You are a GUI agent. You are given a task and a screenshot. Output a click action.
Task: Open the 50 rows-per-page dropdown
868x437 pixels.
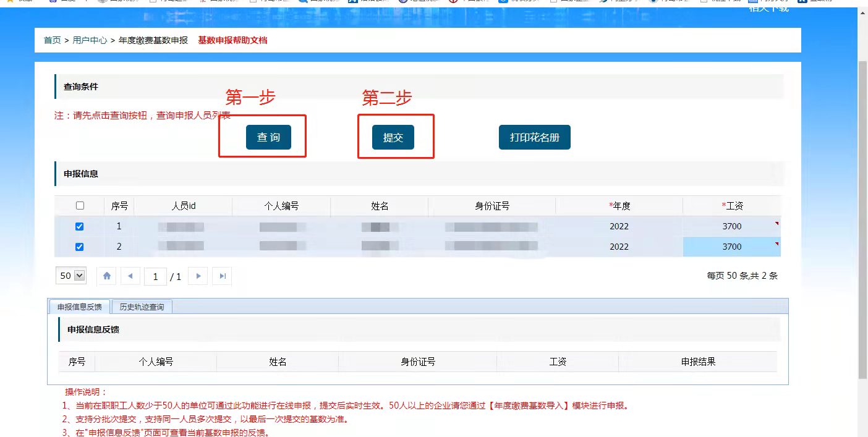71,276
